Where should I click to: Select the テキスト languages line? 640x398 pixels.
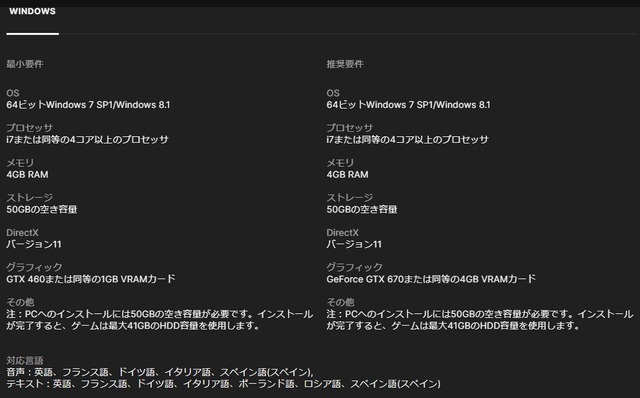[224, 384]
